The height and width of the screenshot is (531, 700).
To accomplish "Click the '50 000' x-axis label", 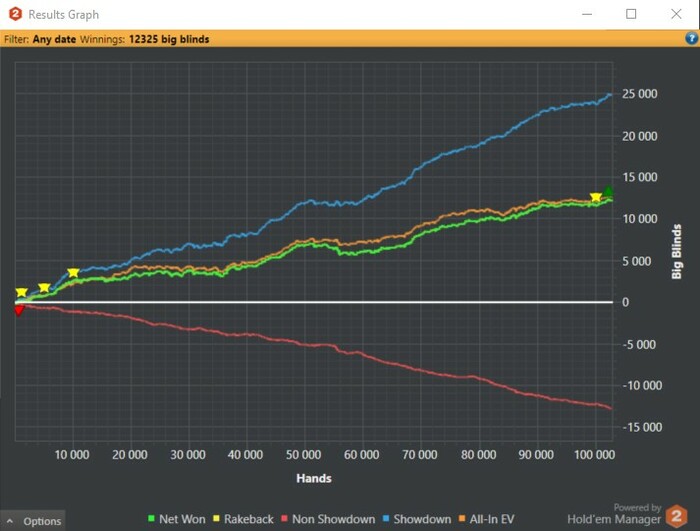I will coord(304,455).
